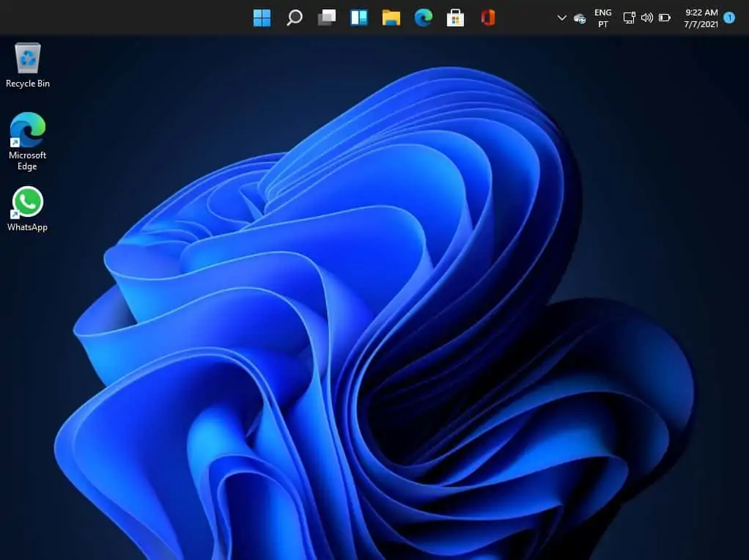Click the Recycle Bin label text
Screen dimensions: 749x560
28,84
